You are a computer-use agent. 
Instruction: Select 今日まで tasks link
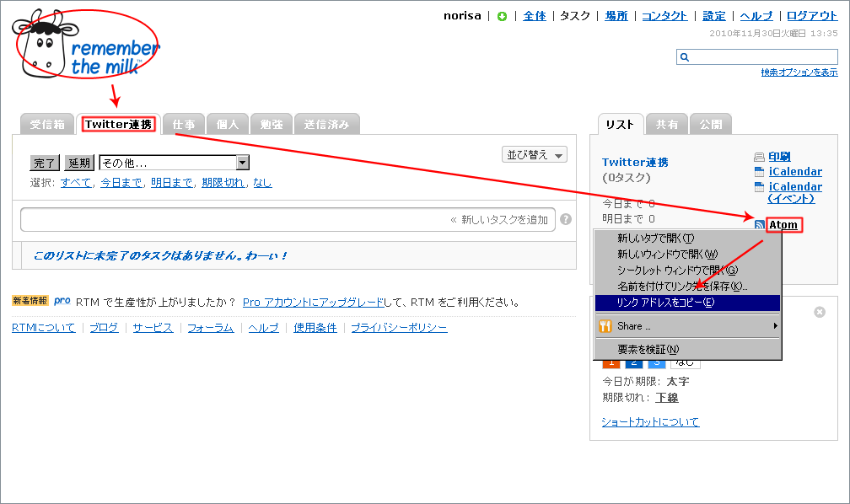tap(121, 183)
